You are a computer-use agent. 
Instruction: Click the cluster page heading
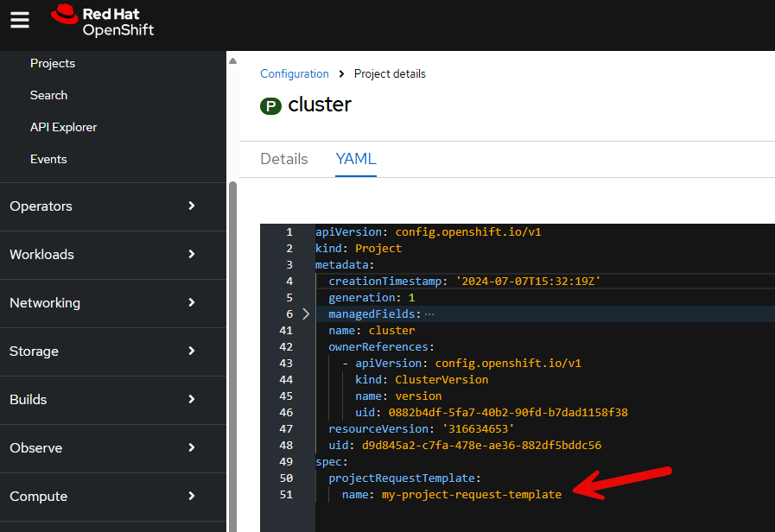(320, 104)
